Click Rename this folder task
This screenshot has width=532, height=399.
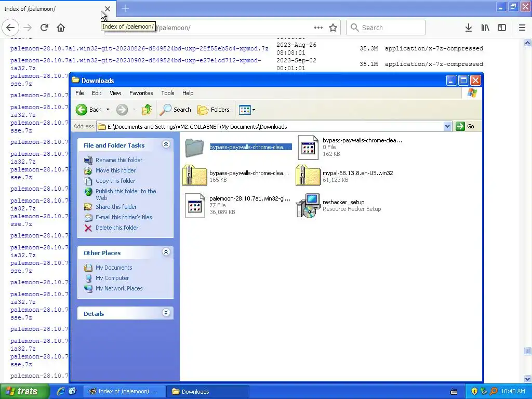point(119,160)
